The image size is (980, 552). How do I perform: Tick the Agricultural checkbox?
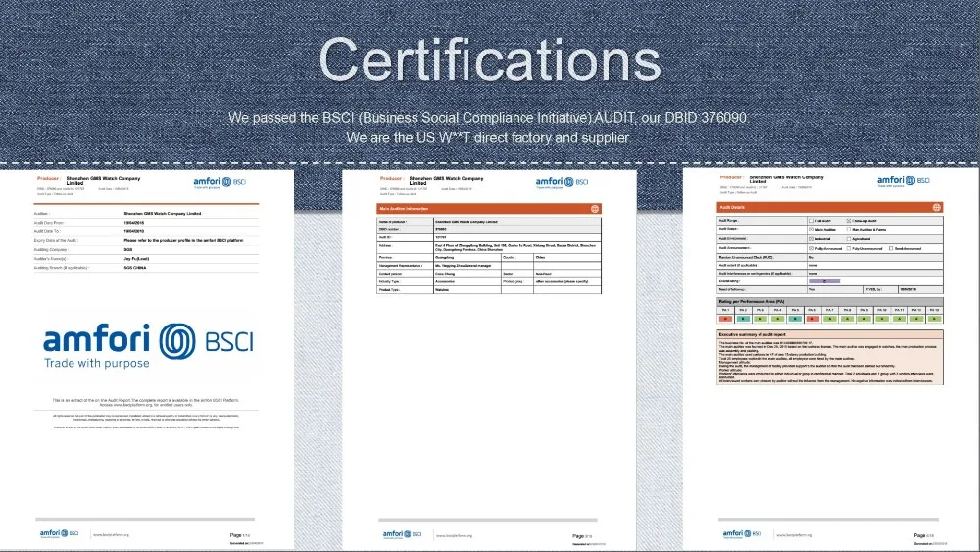tap(848, 239)
